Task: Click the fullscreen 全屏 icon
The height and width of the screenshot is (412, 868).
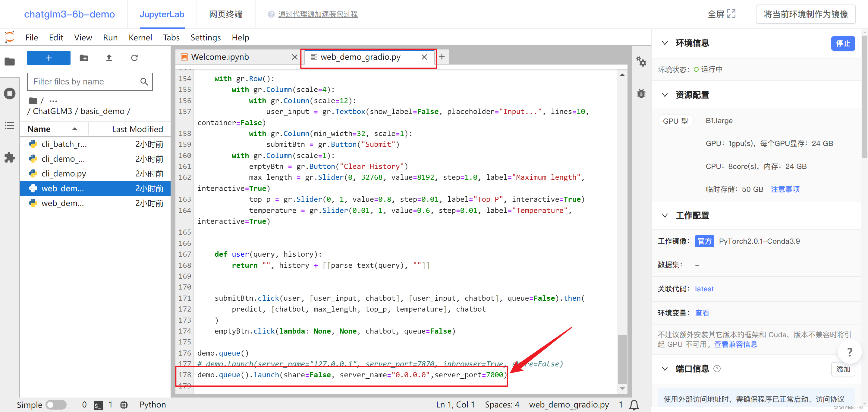Action: point(731,14)
